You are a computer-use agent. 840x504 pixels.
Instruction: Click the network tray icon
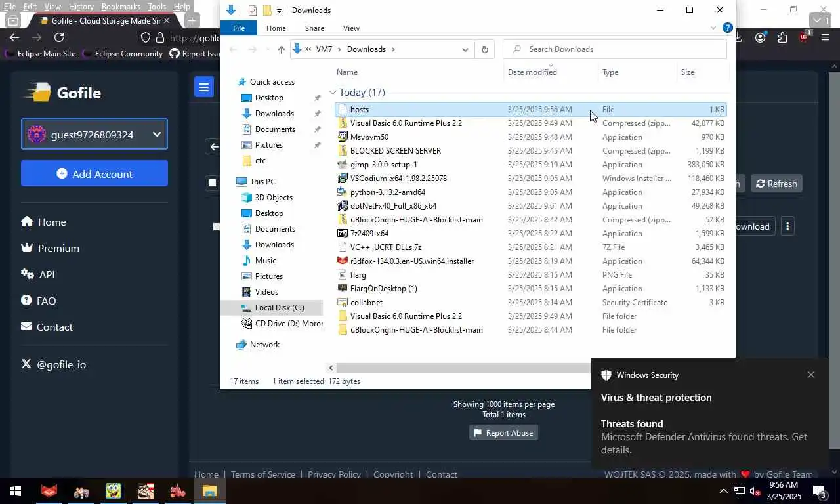(739, 491)
